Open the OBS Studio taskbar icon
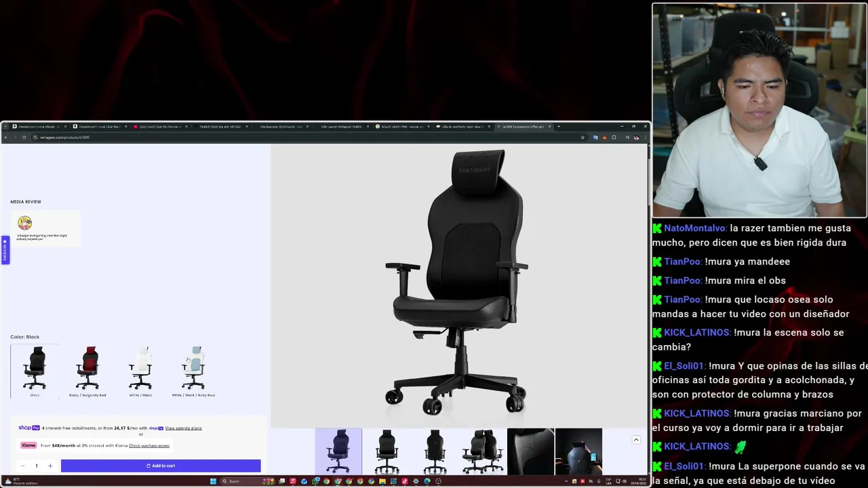This screenshot has height=488, width=868. pos(439,481)
